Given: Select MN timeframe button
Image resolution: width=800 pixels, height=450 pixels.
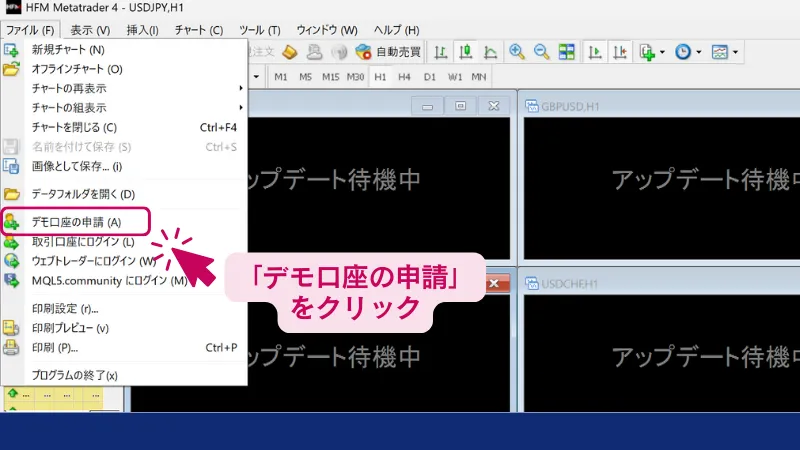Looking at the screenshot, I should pyautogui.click(x=479, y=77).
